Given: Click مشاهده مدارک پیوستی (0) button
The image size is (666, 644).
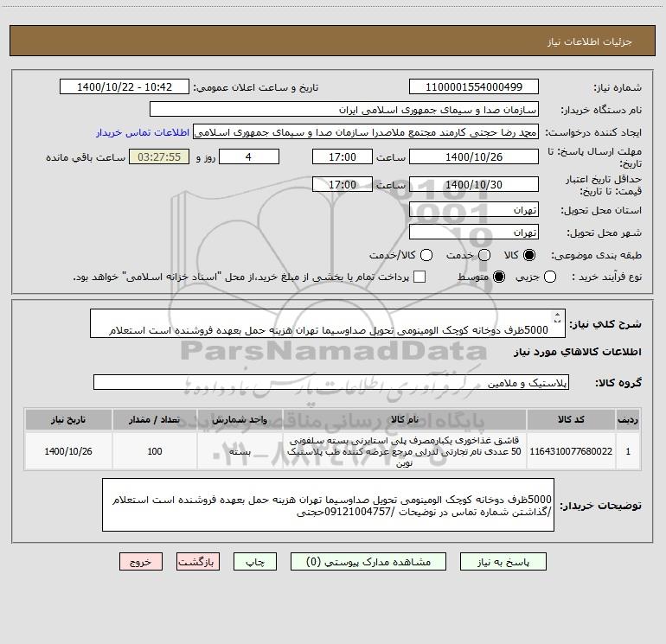Looking at the screenshot, I should 368,562.
